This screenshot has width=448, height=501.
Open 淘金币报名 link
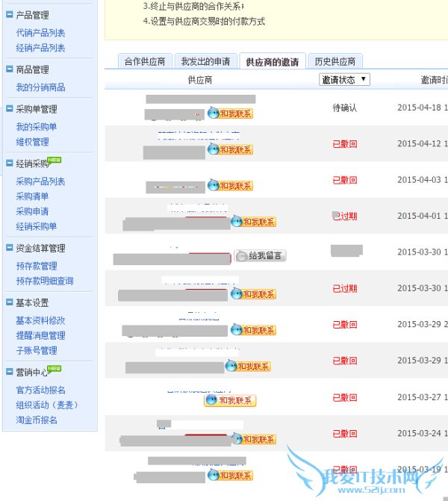(37, 420)
